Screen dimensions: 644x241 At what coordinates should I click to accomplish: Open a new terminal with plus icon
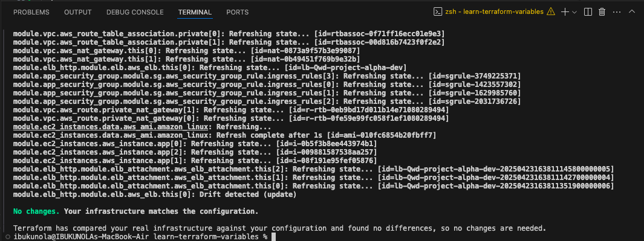(565, 12)
